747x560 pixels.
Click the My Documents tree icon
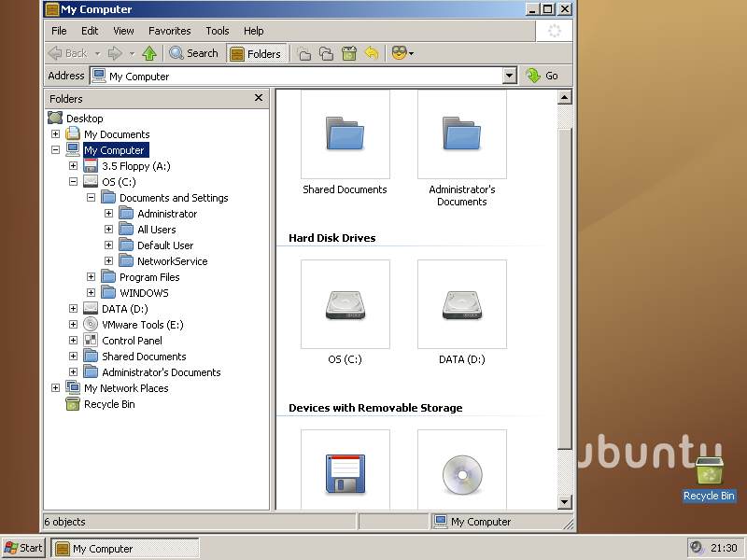73,133
